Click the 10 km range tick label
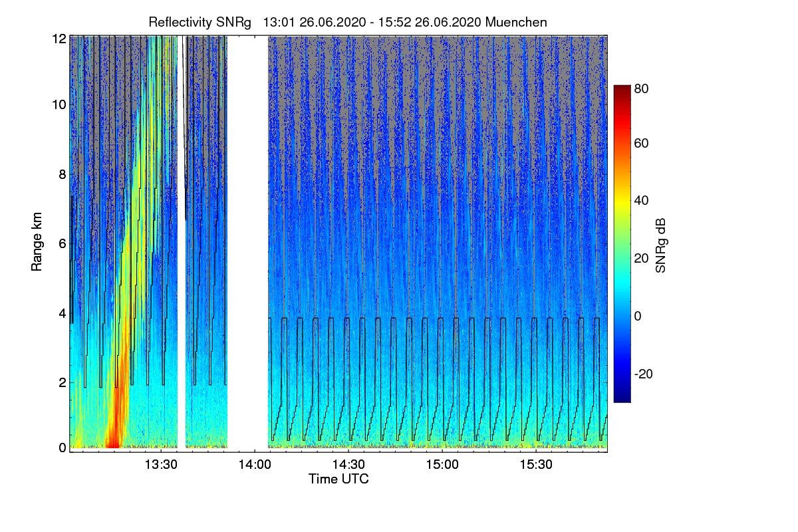798x532 pixels. click(59, 104)
